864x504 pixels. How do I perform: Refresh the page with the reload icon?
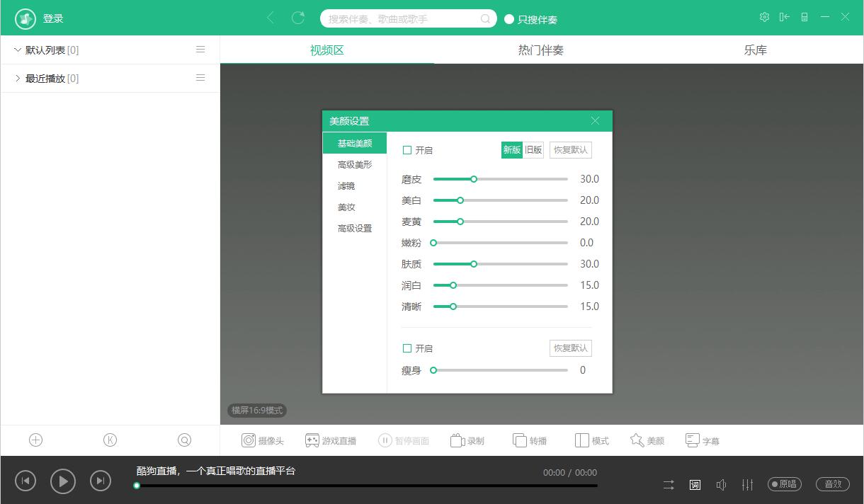click(298, 18)
